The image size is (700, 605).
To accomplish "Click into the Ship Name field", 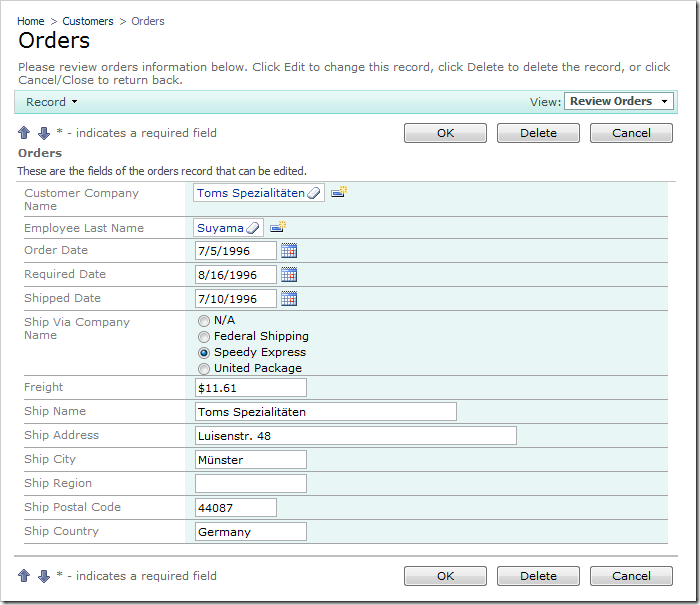I will point(326,412).
